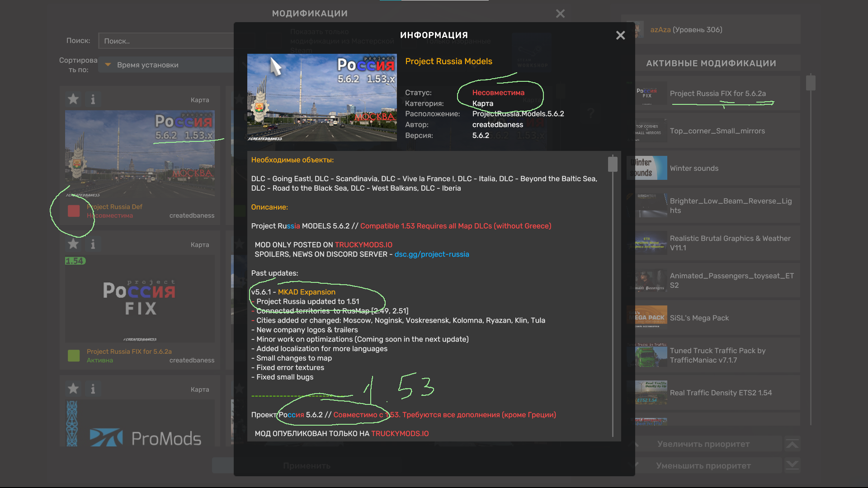Click createdbaness author value in dialog

coord(497,125)
